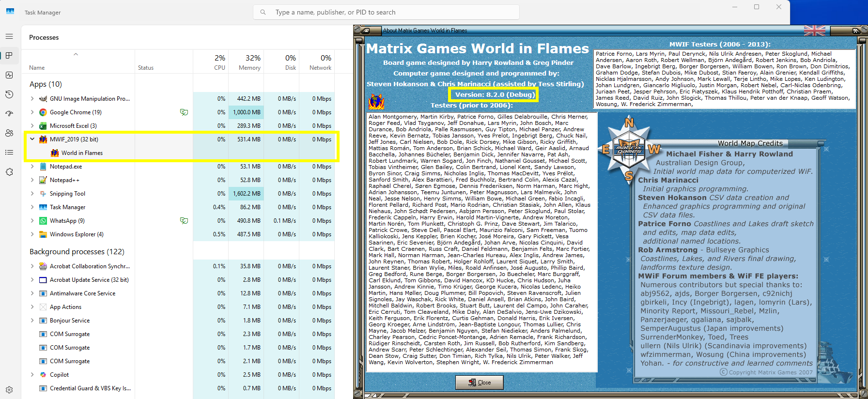Expand the Notepad.exe process group
868x399 pixels.
(32, 167)
